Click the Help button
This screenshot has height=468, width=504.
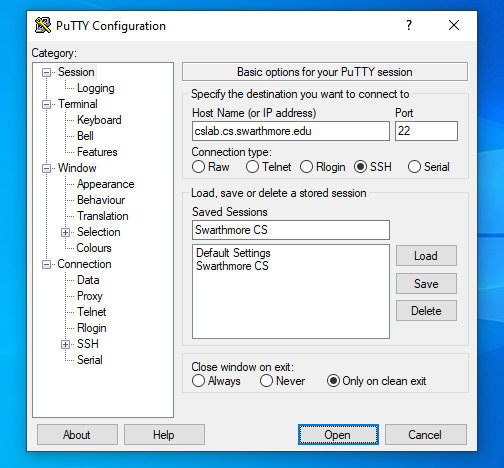tap(164, 435)
